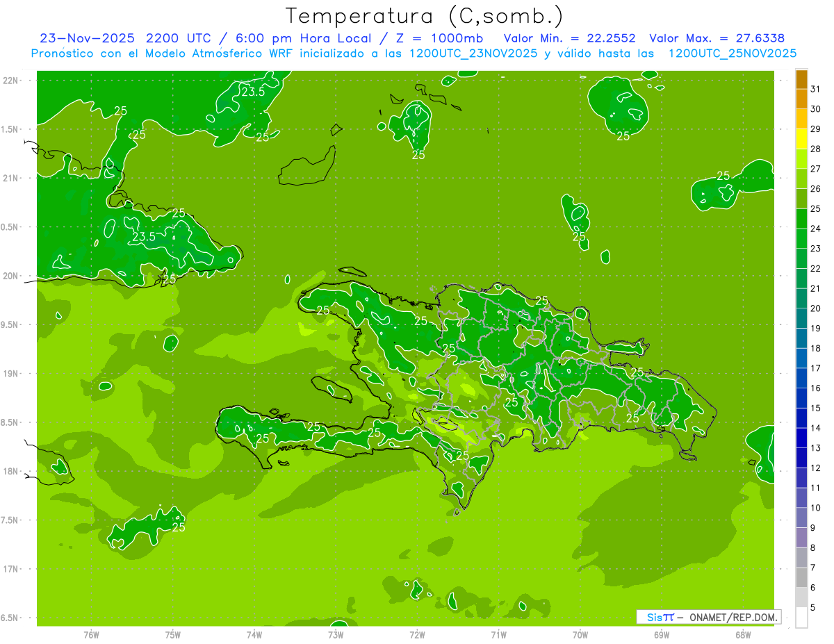Click the '28' value on color scale
834x644 pixels.
click(816, 149)
